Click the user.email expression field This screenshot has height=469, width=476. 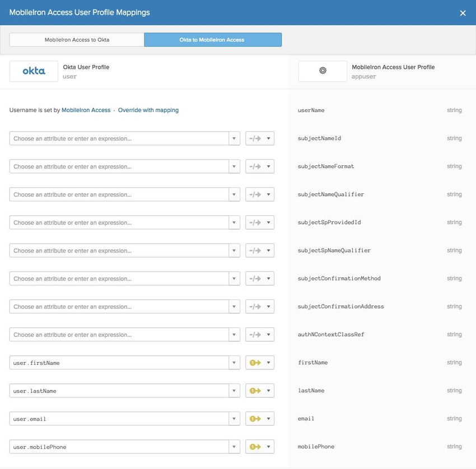coord(119,419)
